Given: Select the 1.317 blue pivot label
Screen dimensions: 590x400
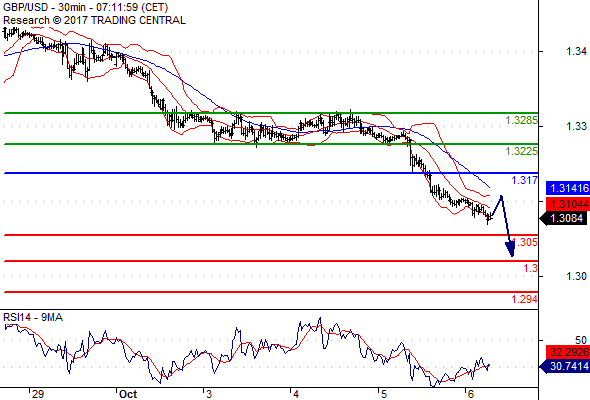Looking at the screenshot, I should [x=525, y=180].
